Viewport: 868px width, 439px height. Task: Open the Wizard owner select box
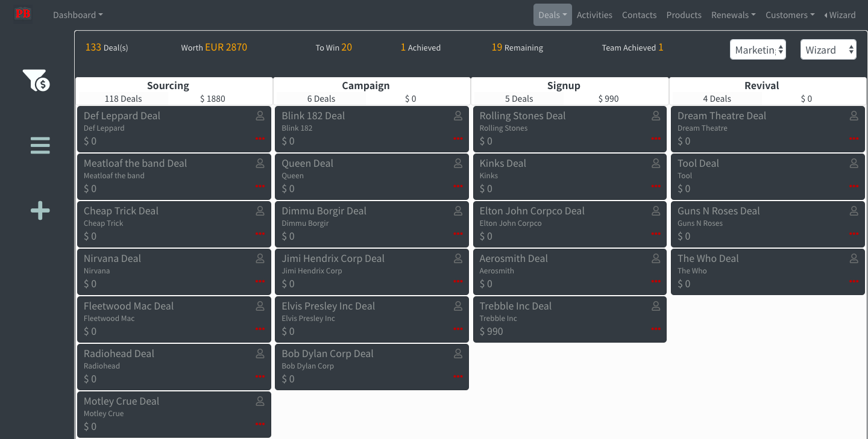tap(828, 50)
